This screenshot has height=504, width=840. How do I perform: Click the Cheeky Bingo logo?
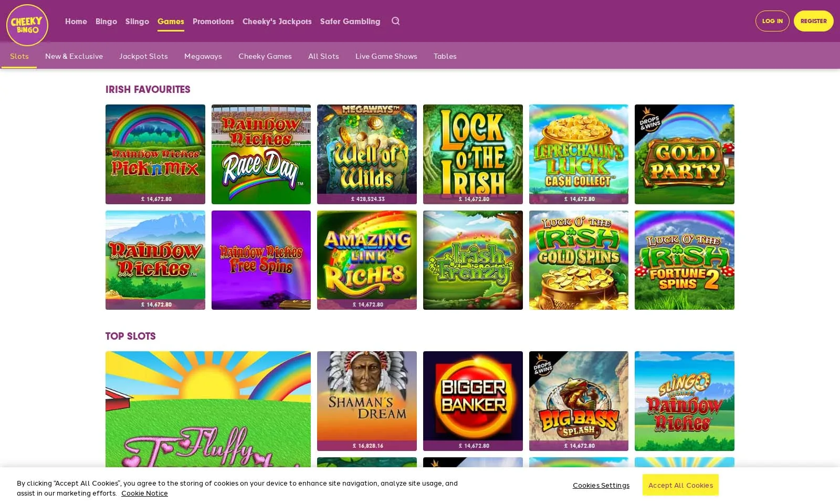[27, 25]
